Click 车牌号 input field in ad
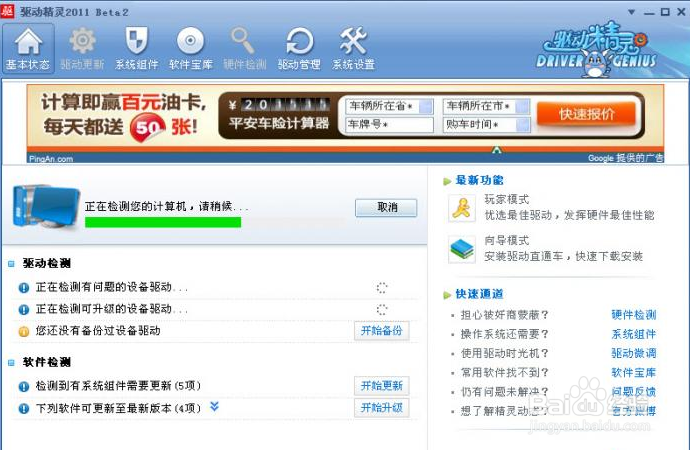Screen dimensions: 690x450 click(390, 124)
